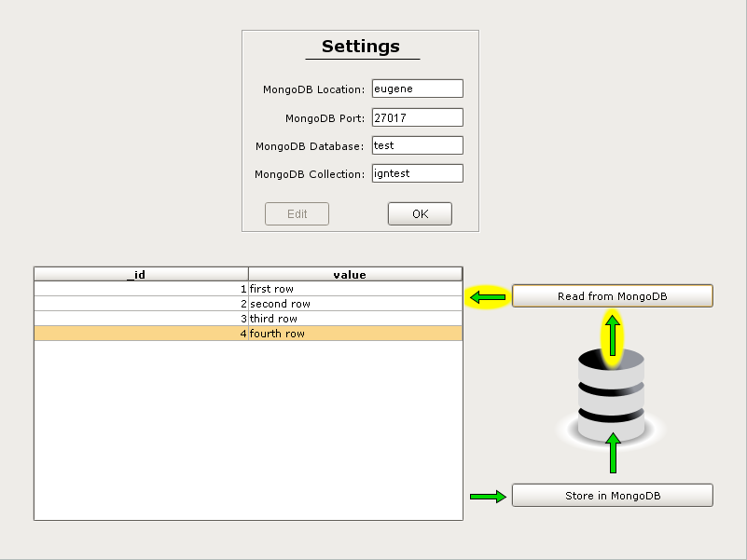The image size is (747, 560).
Task: Click OK in the Settings panel
Action: pos(419,213)
